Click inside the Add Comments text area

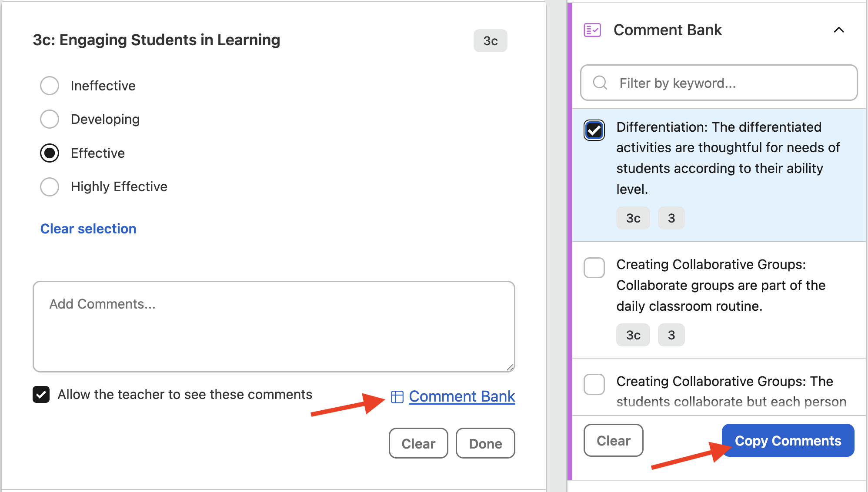pos(274,326)
